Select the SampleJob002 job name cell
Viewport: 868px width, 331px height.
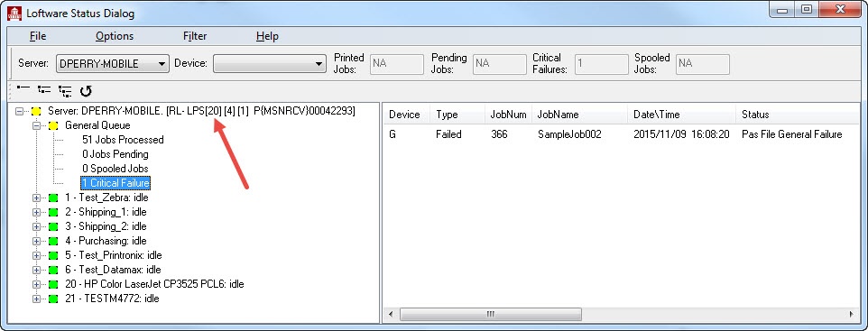pyautogui.click(x=569, y=134)
